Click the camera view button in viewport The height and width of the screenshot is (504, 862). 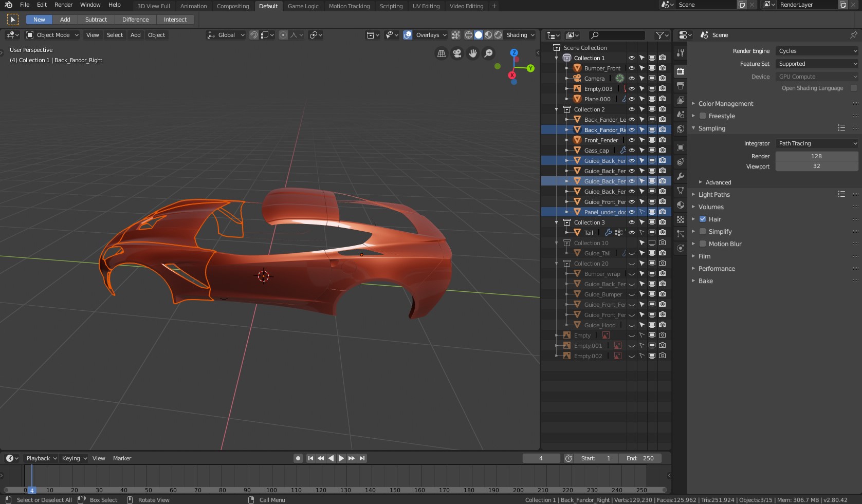[x=457, y=53]
